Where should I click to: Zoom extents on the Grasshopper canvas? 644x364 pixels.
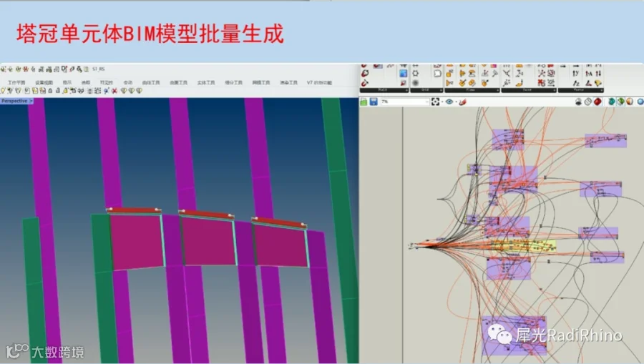(435, 102)
